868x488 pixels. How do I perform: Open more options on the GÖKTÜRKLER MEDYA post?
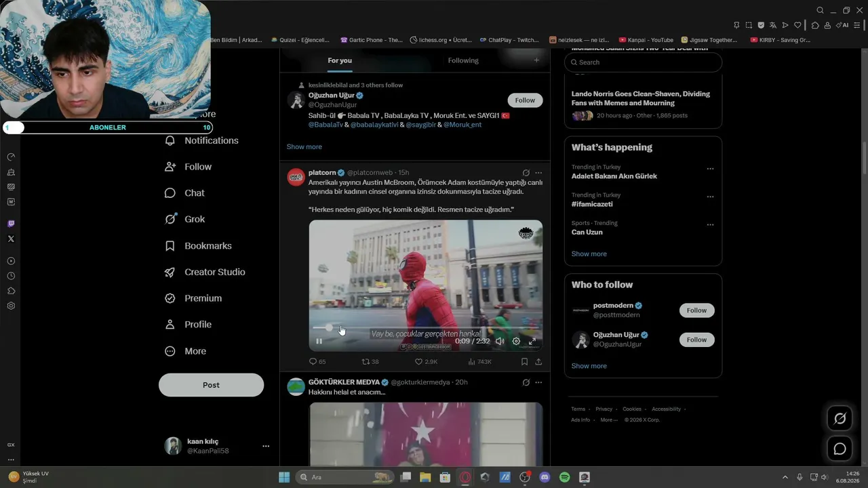pyautogui.click(x=538, y=382)
